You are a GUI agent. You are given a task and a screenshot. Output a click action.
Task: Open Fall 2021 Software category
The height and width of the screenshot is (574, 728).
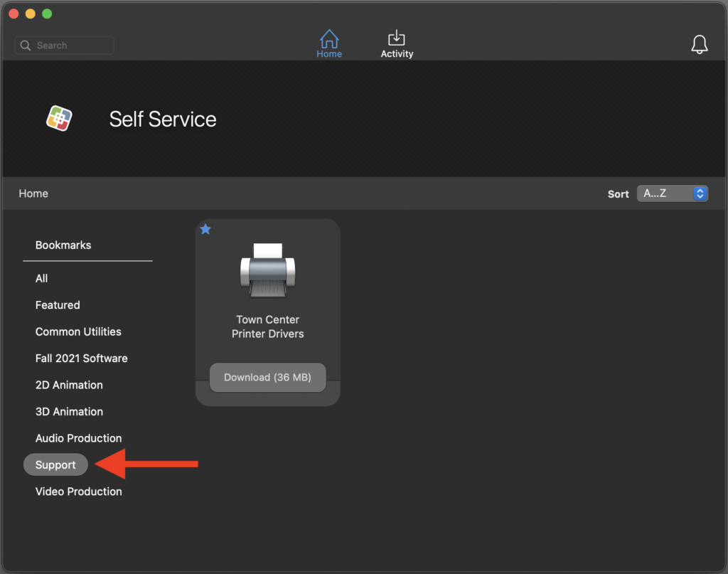tap(81, 358)
